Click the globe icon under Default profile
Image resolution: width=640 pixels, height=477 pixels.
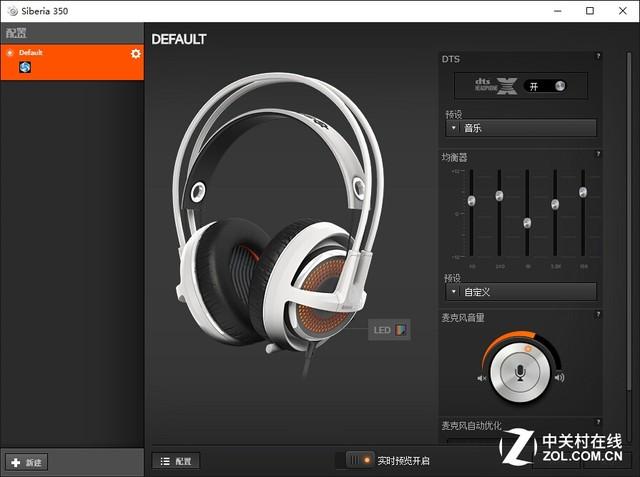tap(25, 67)
